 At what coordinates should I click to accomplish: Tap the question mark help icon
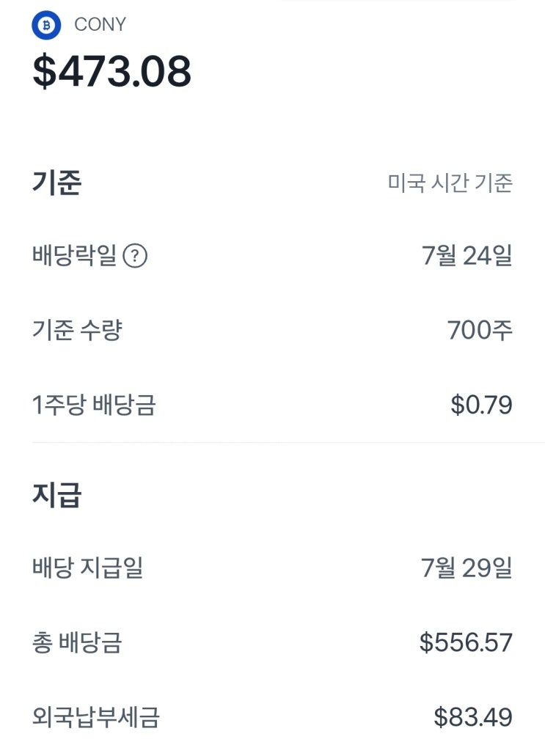[135, 257]
